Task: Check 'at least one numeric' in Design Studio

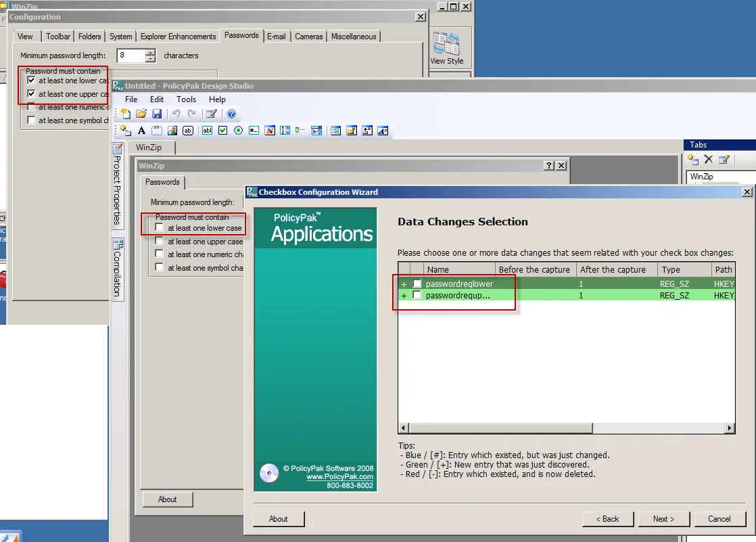Action: point(159,254)
